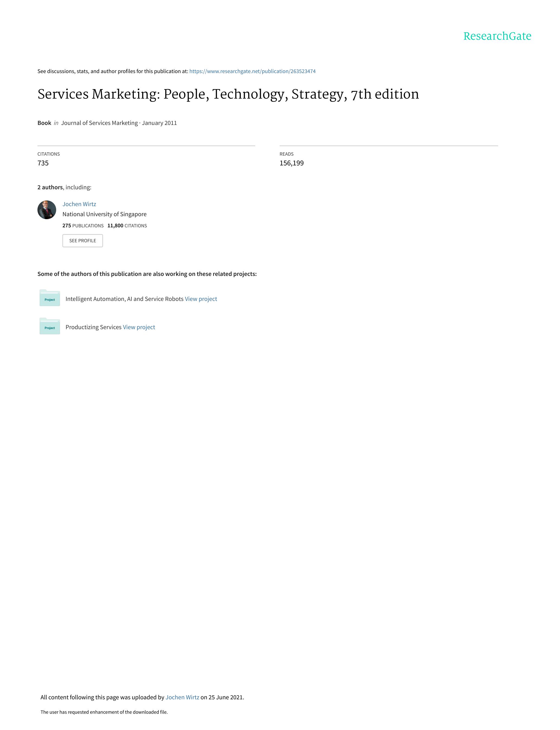Click the enhancement request notice text
Screen dimensions: 560x730
pyautogui.click(x=104, y=712)
